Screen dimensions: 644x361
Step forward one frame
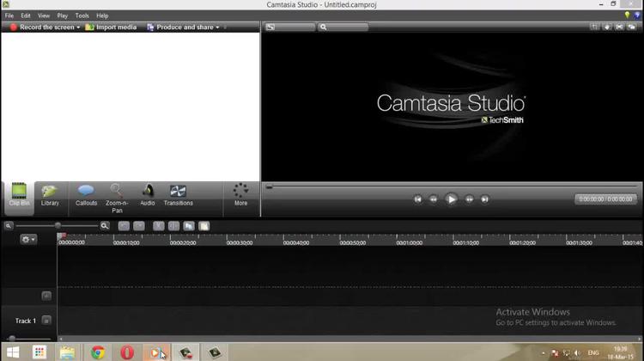(x=469, y=199)
